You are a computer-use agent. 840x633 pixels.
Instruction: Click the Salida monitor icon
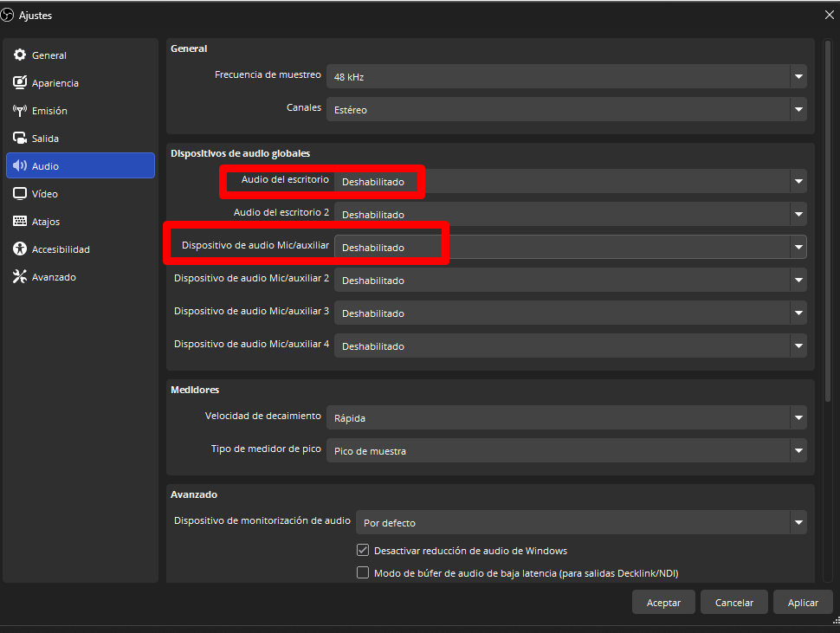[19, 138]
